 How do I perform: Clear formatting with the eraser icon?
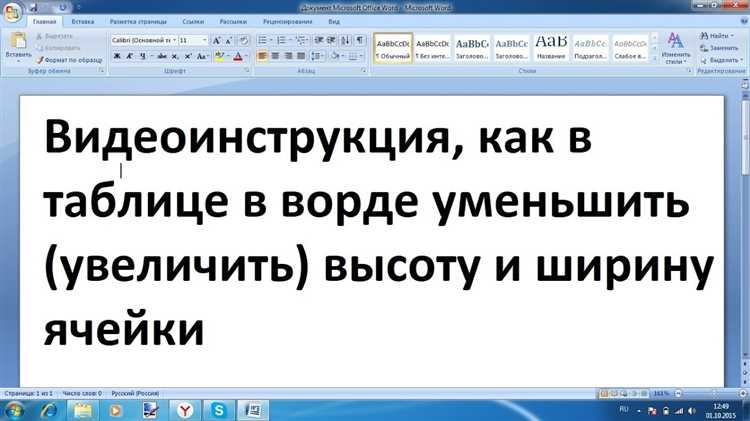243,41
